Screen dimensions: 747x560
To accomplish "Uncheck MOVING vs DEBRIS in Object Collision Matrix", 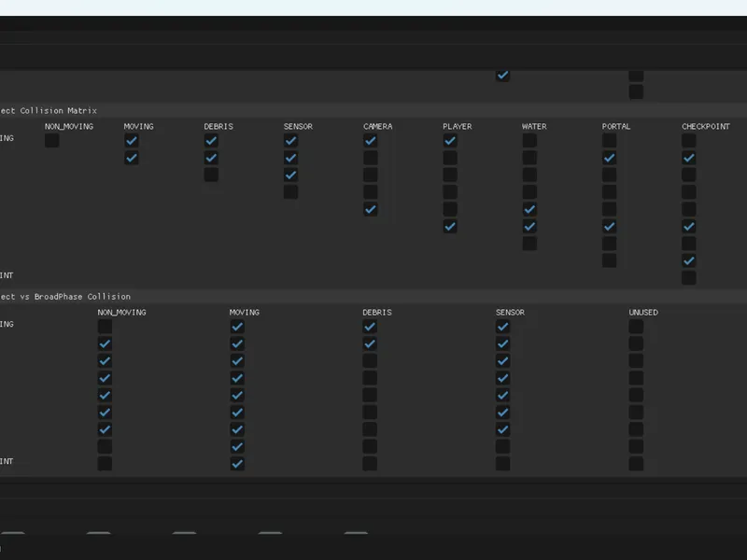I will tap(211, 158).
